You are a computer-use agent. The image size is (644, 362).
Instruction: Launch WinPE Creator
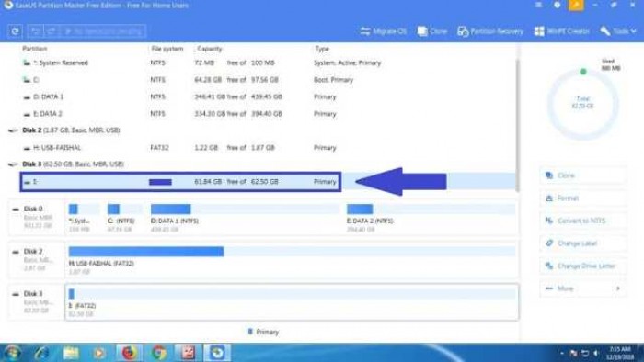tap(562, 31)
